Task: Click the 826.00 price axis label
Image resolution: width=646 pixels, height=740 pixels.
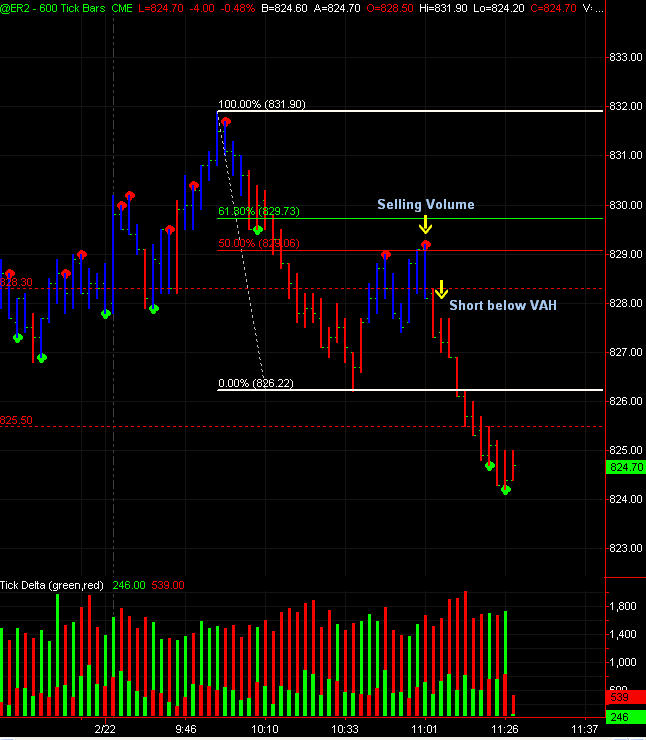Action: pyautogui.click(x=626, y=401)
